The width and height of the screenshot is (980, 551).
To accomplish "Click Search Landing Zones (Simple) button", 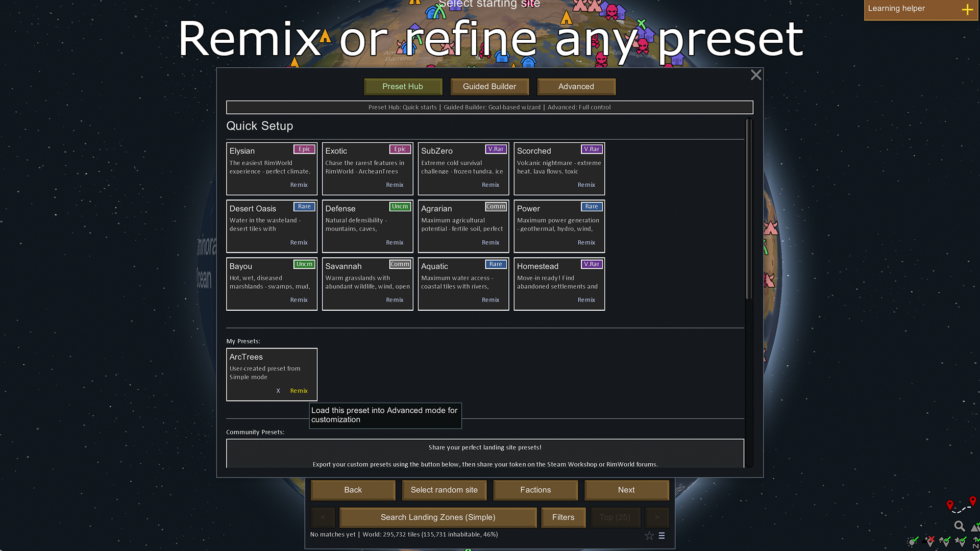I will (x=438, y=517).
